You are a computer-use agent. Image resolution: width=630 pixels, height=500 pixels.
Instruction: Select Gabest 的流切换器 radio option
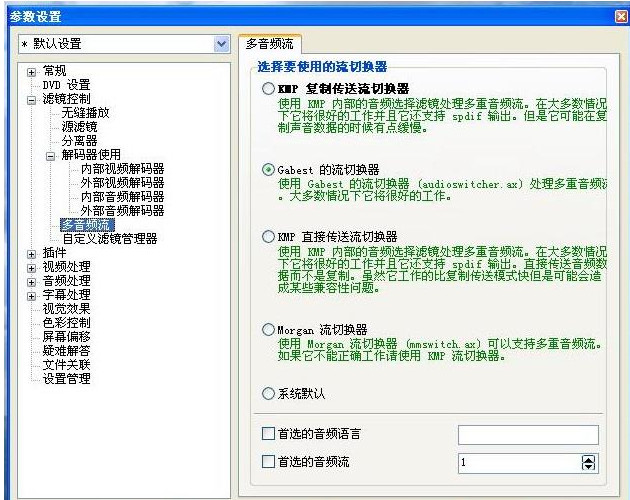click(x=267, y=169)
